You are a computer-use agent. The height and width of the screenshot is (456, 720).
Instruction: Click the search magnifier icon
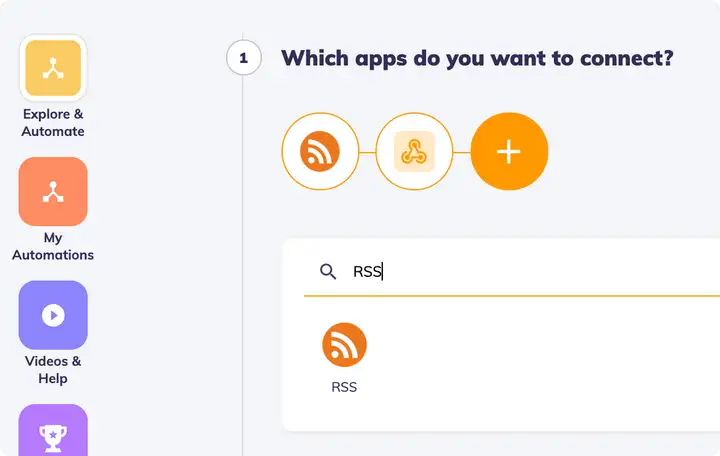point(328,271)
